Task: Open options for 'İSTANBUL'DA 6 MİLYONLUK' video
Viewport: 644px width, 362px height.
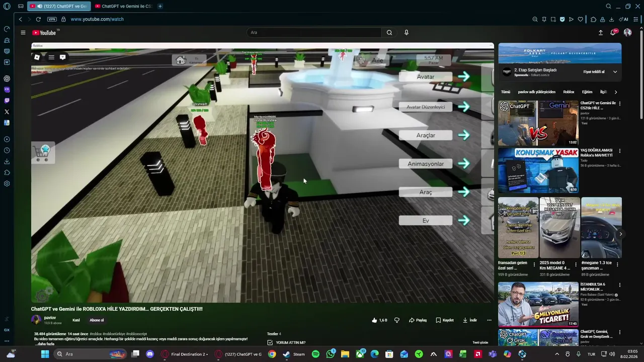Action: point(619,285)
